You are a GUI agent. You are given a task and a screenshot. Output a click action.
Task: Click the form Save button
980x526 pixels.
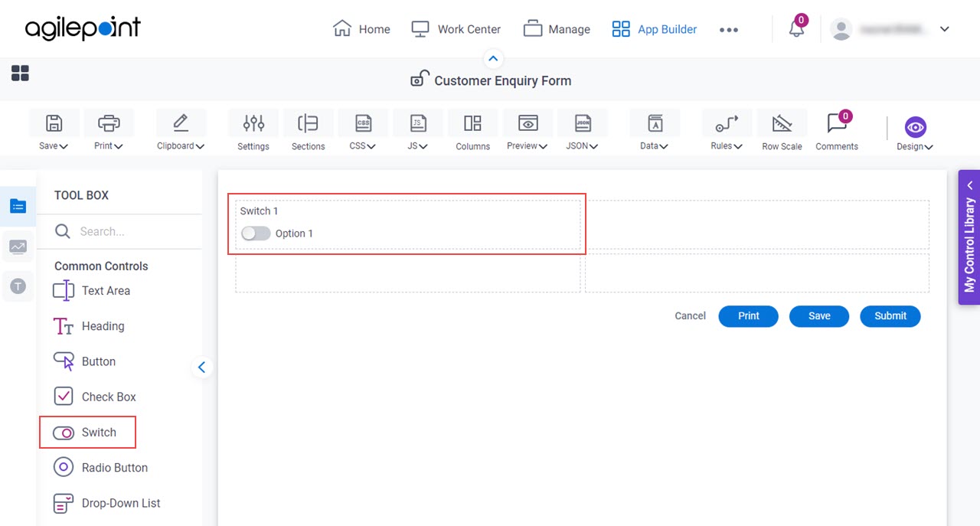pyautogui.click(x=819, y=316)
